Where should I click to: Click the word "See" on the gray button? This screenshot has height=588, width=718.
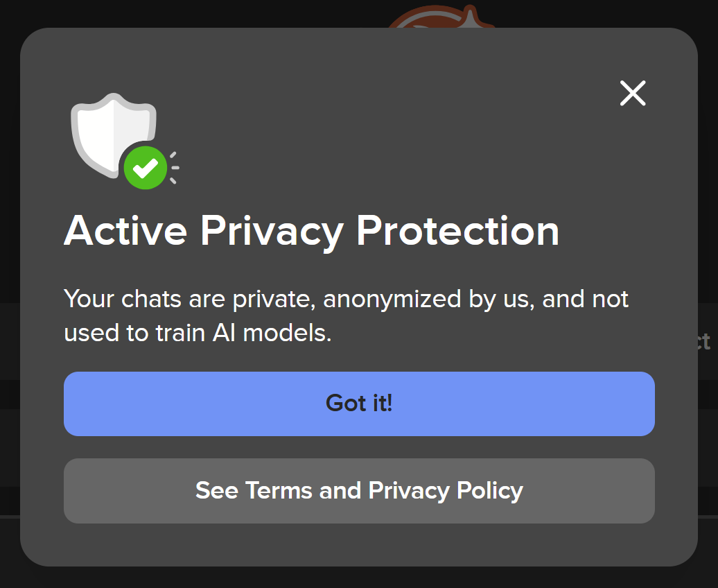[217, 491]
